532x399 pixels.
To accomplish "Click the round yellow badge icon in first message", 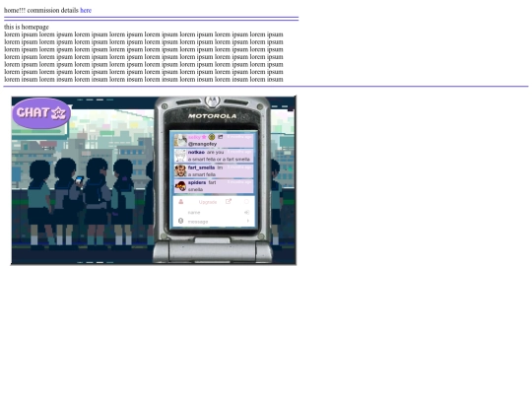I will point(212,137).
